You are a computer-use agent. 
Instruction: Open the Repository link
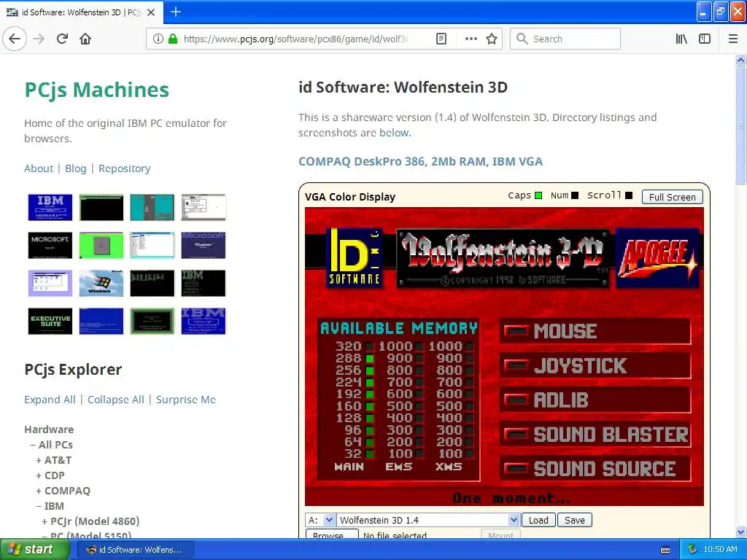tap(124, 168)
